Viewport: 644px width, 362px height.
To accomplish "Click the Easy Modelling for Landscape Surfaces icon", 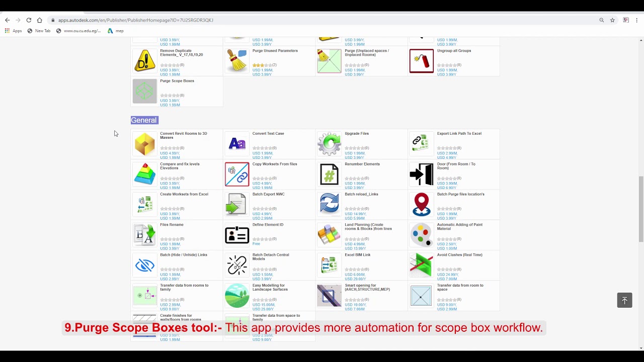I will (237, 296).
